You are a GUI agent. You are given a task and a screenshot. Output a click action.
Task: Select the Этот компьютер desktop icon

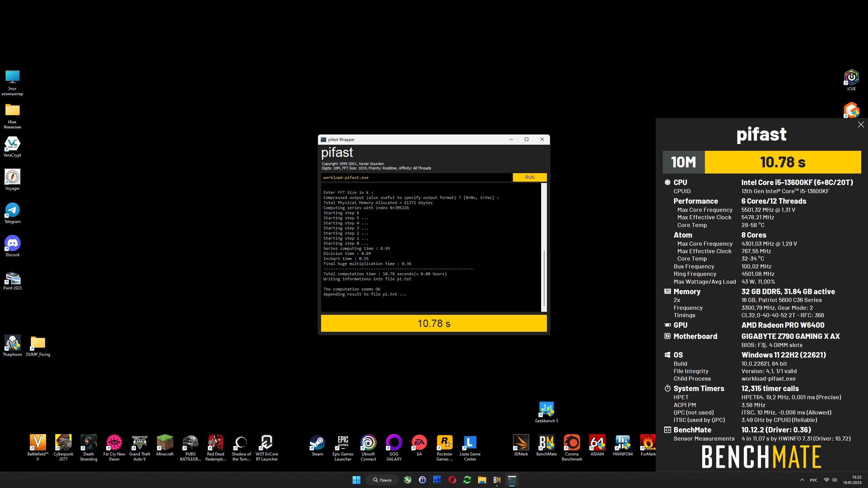[x=13, y=83]
